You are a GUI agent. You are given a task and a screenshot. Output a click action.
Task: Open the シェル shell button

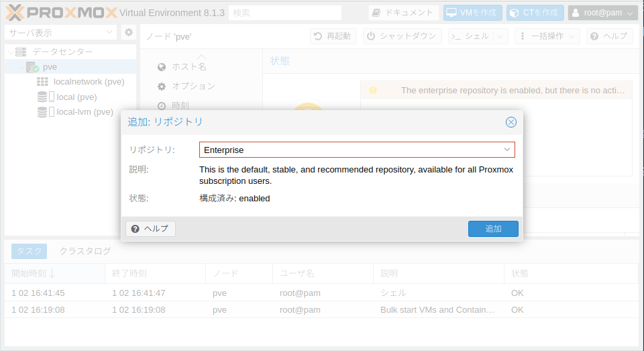471,36
